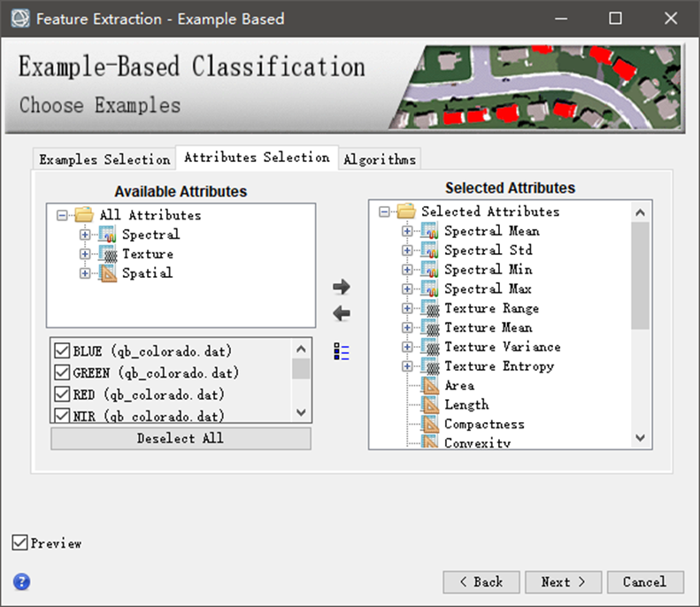Expand the Spectral Std node

click(407, 250)
